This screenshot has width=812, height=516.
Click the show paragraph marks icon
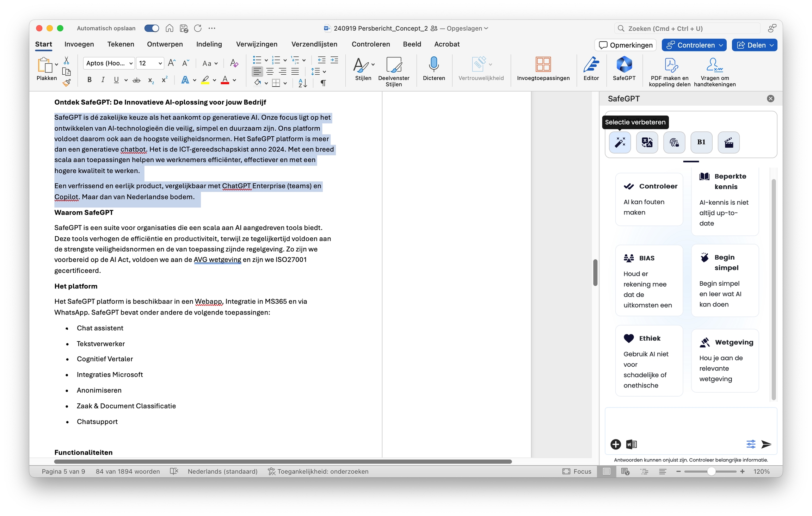click(x=323, y=83)
